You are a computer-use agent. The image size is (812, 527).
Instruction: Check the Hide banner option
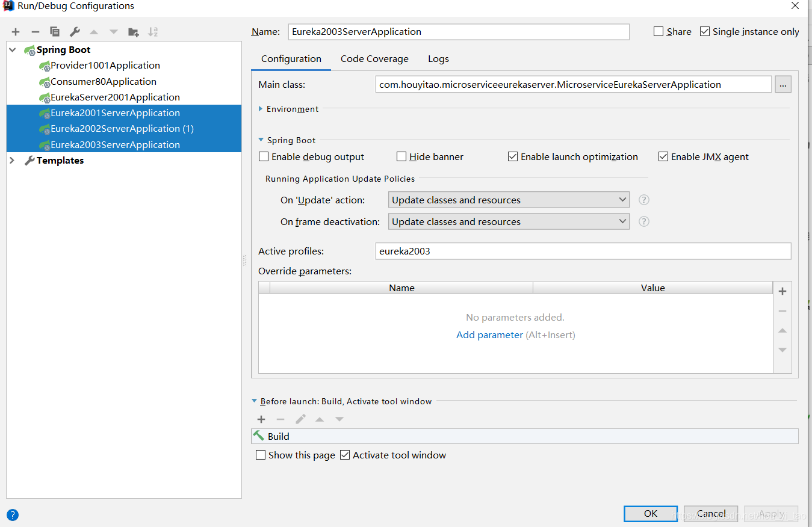click(401, 157)
